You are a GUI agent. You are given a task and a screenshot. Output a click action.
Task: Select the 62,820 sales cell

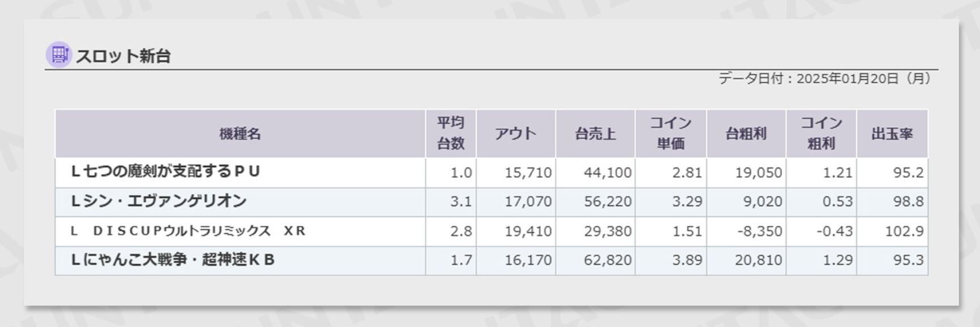607,261
